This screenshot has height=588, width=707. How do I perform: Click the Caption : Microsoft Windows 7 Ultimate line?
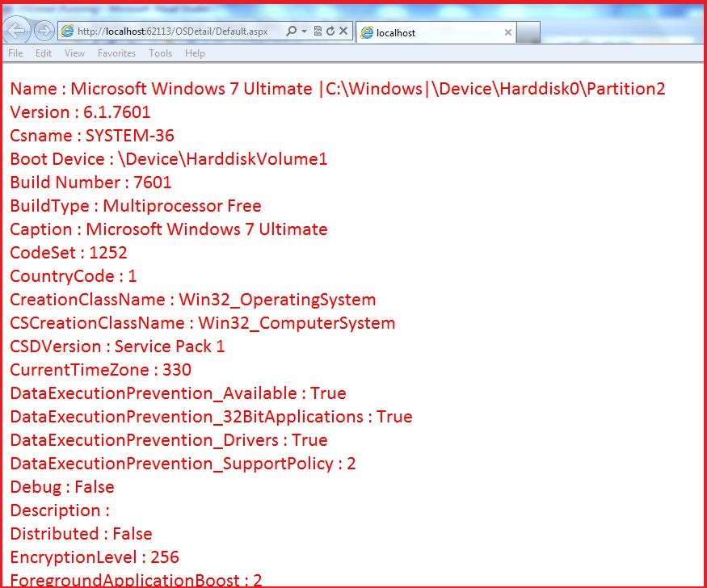169,229
